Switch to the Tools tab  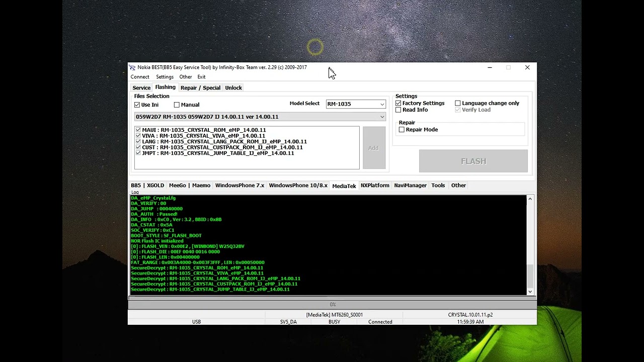pos(438,186)
